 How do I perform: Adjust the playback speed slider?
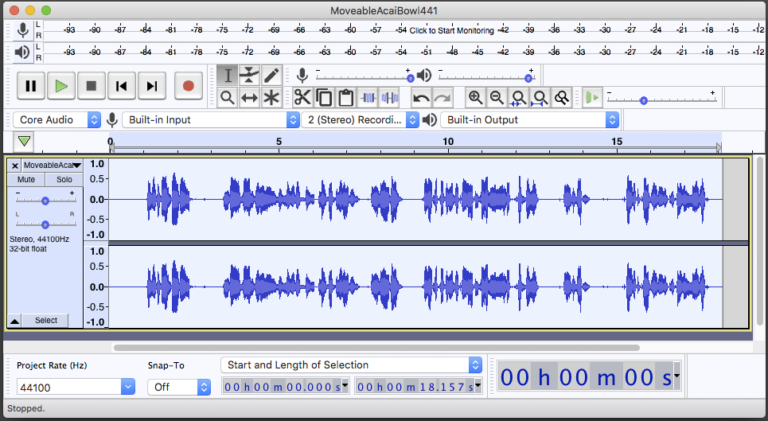click(x=662, y=100)
